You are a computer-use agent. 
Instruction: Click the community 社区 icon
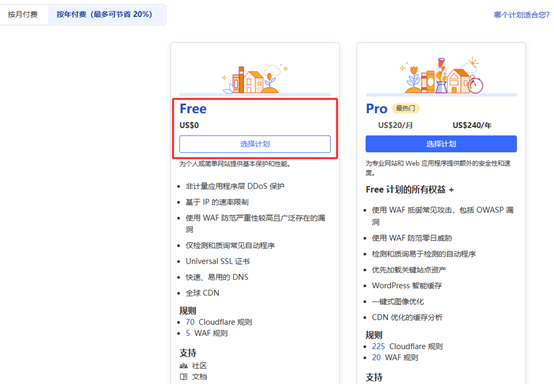coord(183,366)
